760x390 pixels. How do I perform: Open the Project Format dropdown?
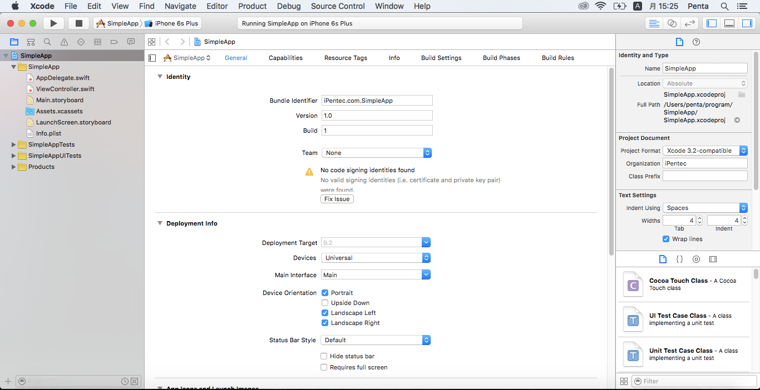(705, 151)
